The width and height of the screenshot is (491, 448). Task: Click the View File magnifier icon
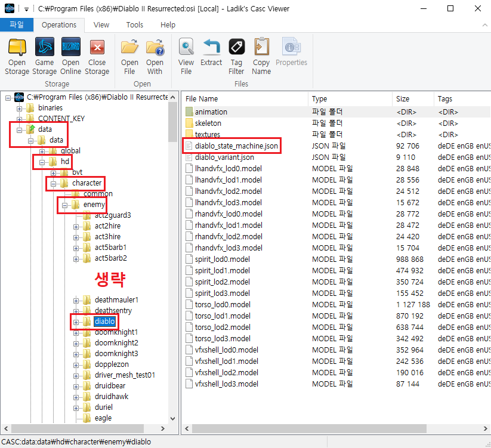coord(186,47)
